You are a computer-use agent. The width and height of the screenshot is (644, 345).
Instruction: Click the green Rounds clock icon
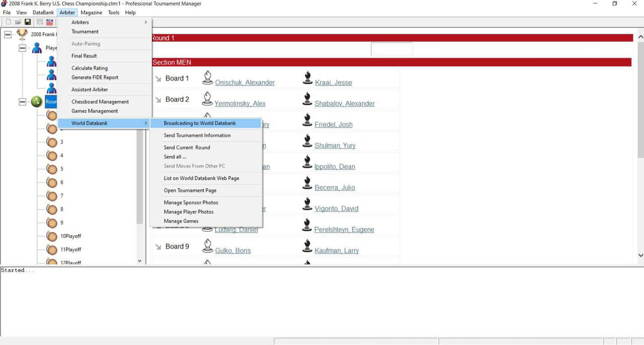[37, 102]
